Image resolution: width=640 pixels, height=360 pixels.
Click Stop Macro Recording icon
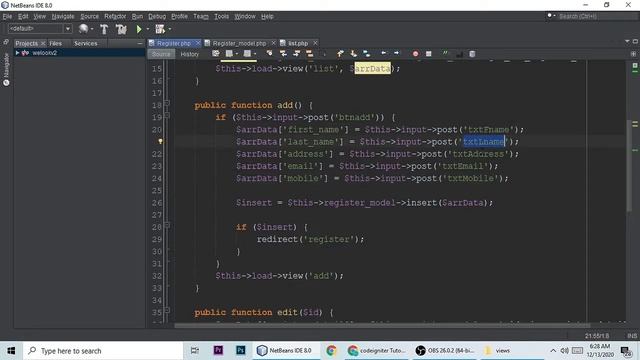click(429, 53)
